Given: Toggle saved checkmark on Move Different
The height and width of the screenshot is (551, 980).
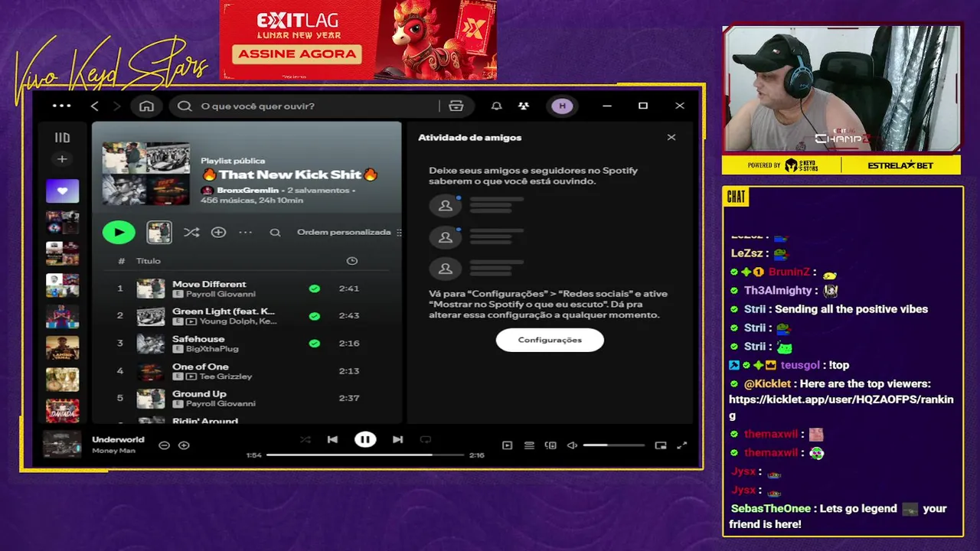Looking at the screenshot, I should point(314,289).
